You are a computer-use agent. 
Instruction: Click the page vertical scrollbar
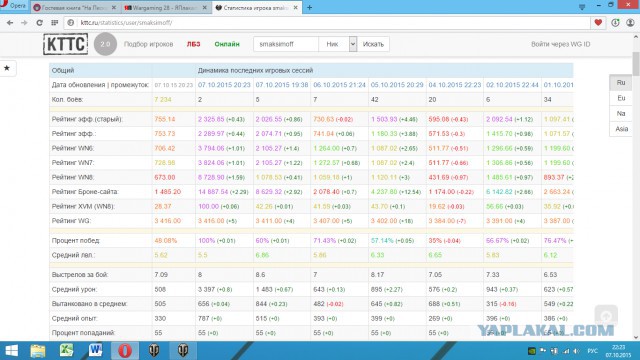point(636,64)
